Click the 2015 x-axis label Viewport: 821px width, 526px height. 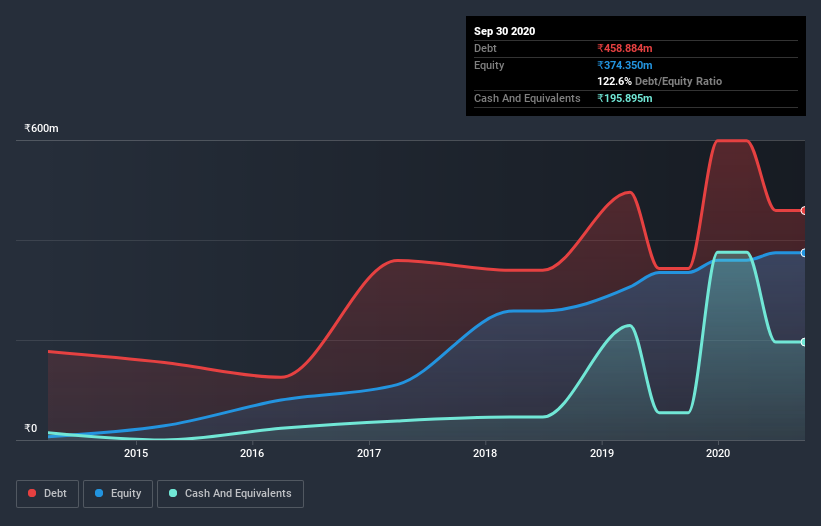(x=136, y=453)
